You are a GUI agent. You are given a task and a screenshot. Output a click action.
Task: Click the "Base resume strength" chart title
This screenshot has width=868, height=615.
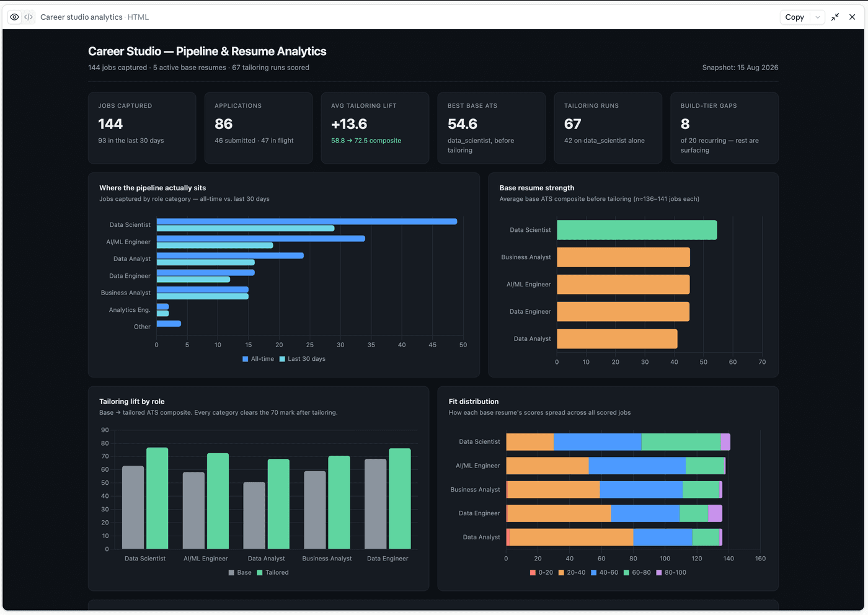(x=537, y=188)
